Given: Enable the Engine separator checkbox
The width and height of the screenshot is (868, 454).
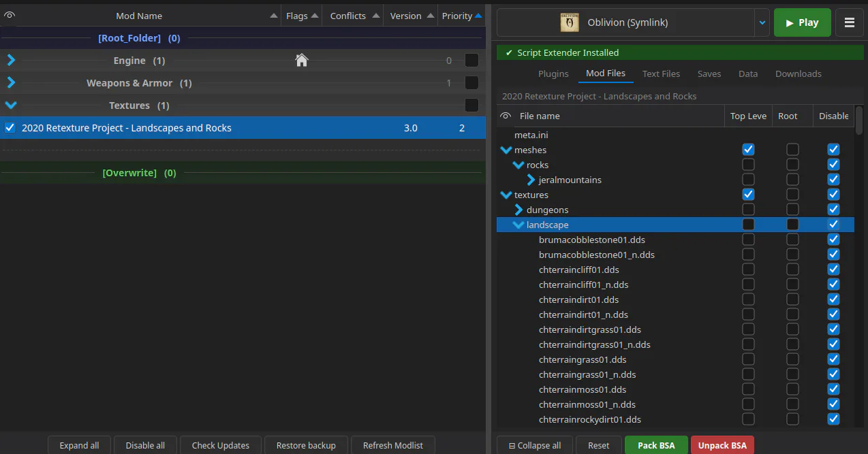Looking at the screenshot, I should click(x=471, y=61).
